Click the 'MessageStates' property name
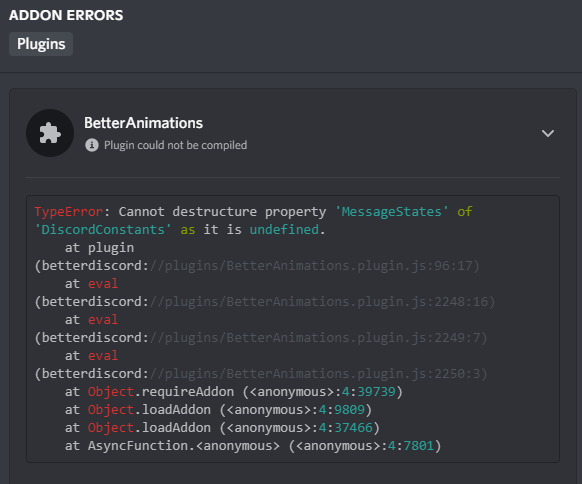This screenshot has width=582, height=484. (391, 212)
